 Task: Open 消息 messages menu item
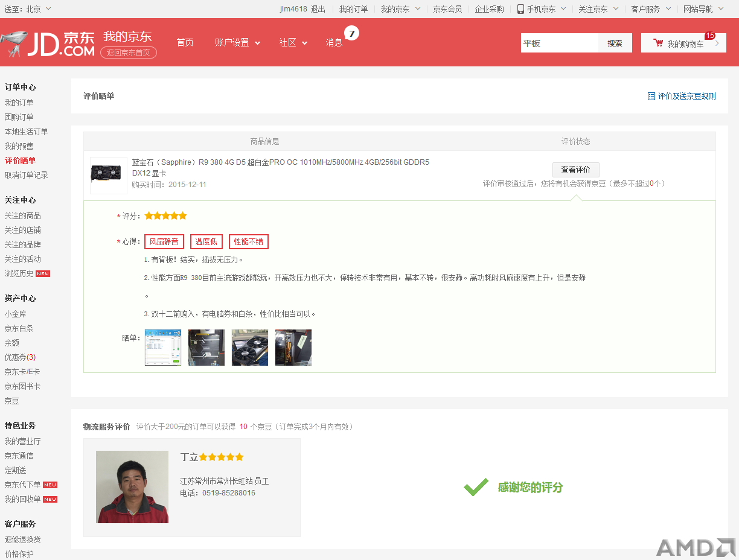[x=334, y=42]
